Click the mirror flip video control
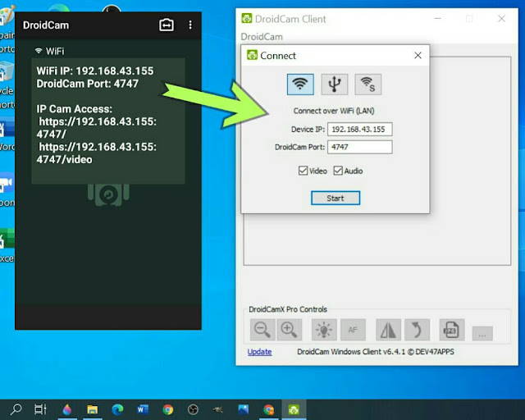The height and width of the screenshot is (420, 525). click(388, 330)
